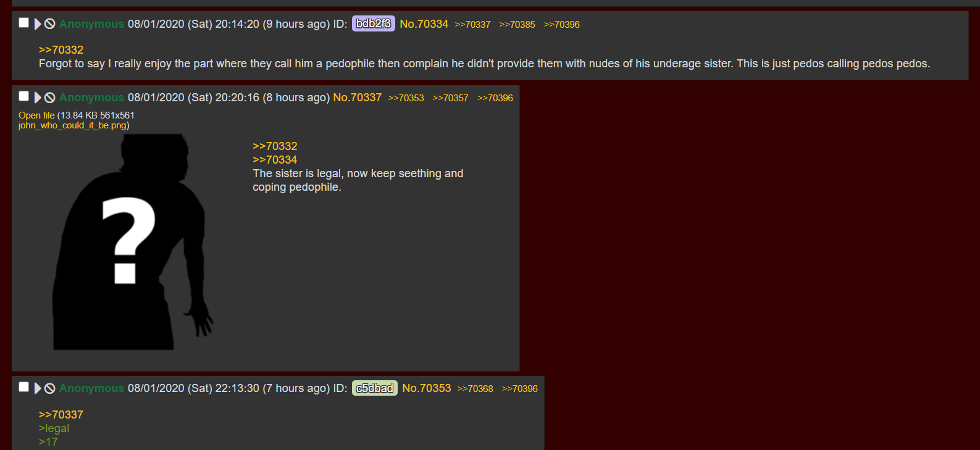Viewport: 980px width, 450px height.
Task: Tick the checkbox for post No.70337
Action: tap(24, 96)
